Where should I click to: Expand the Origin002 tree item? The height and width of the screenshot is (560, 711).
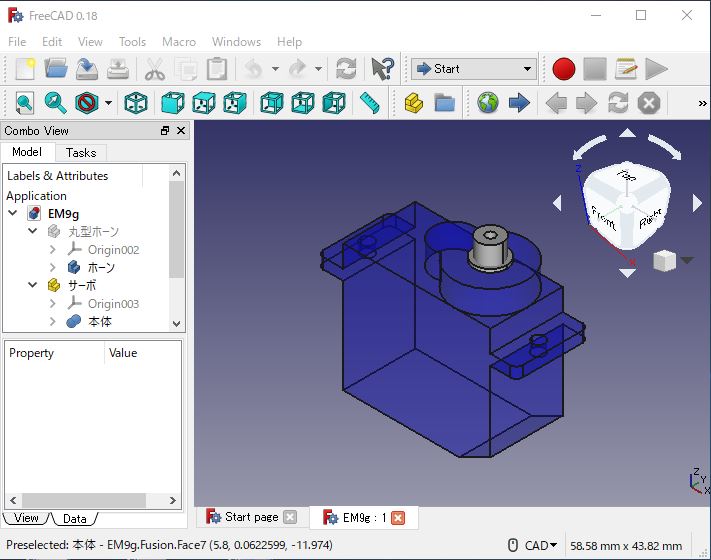[53, 250]
